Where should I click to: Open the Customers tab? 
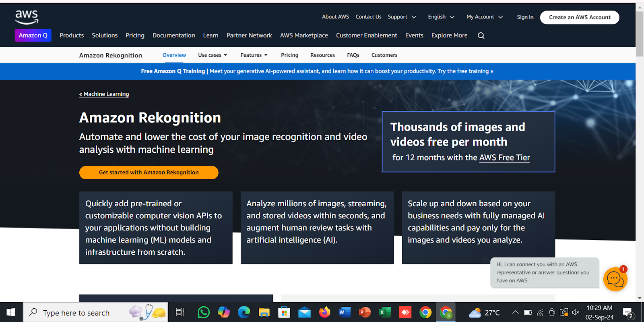(384, 55)
